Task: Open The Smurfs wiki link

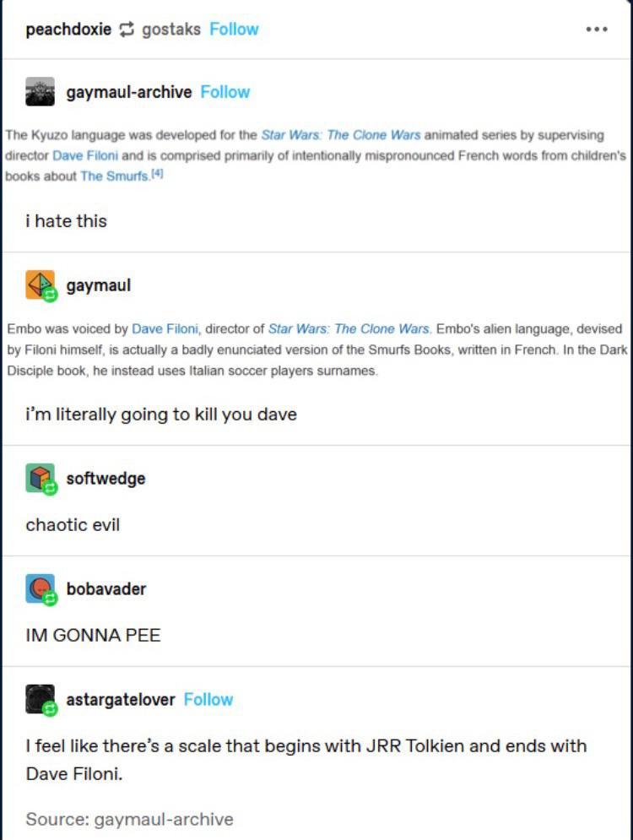Action: coord(115,176)
